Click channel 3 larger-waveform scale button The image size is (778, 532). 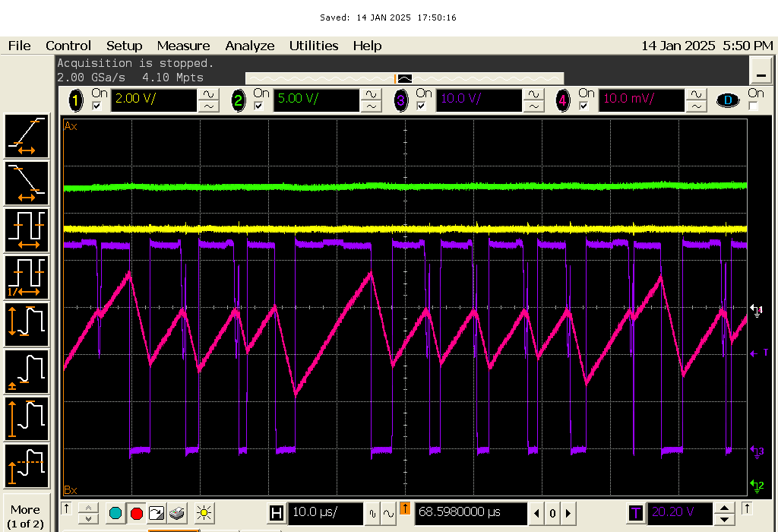click(x=534, y=95)
